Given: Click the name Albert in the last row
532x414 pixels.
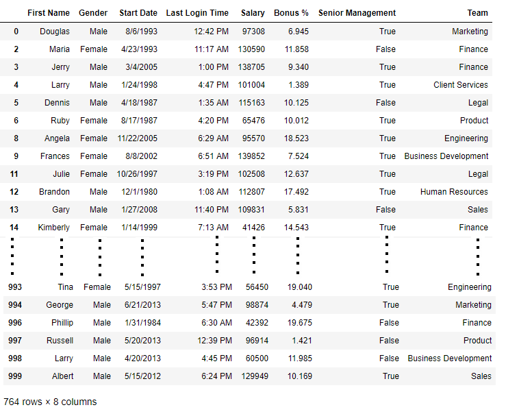Looking at the screenshot, I should [x=62, y=376].
